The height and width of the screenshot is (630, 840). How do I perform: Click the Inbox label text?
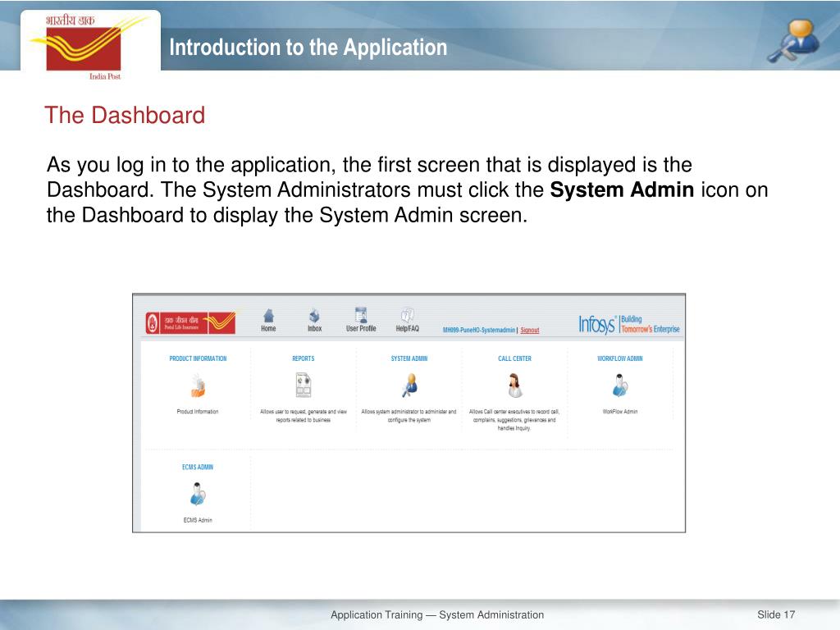[314, 328]
